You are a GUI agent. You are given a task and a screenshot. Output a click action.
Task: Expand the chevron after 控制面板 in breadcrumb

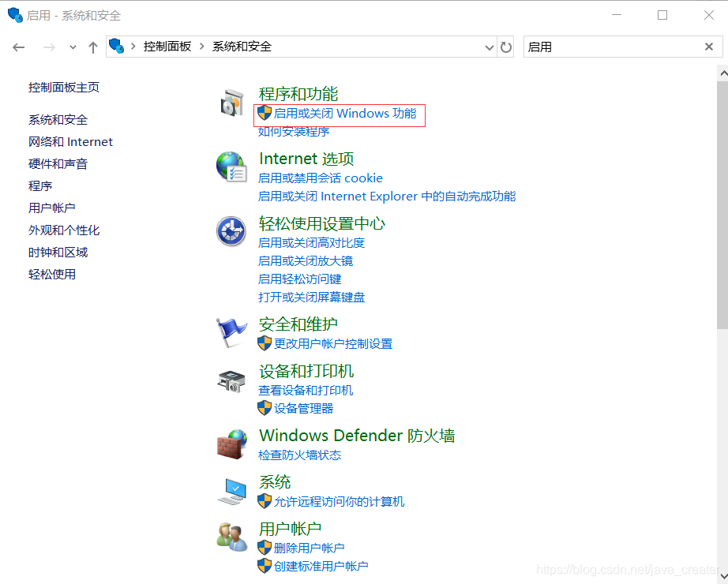tap(202, 47)
